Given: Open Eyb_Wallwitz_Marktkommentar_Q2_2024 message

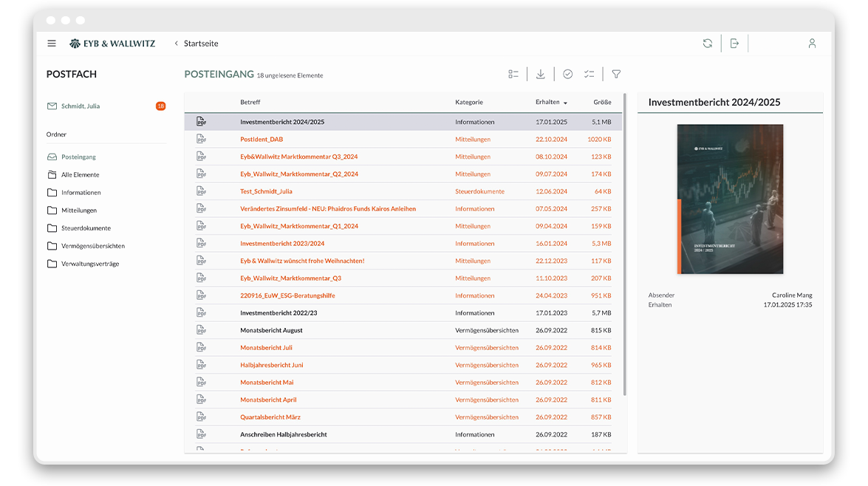Looking at the screenshot, I should click(299, 174).
